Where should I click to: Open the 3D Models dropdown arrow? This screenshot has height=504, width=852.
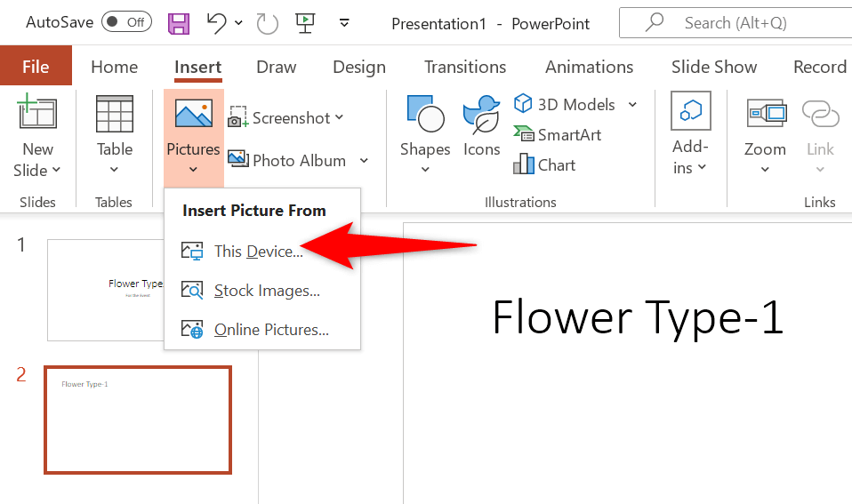(633, 105)
